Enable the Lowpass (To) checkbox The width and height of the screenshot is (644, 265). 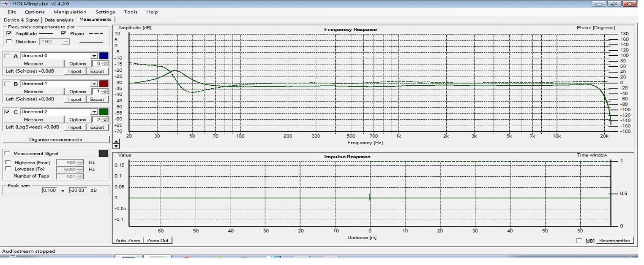[x=8, y=169]
